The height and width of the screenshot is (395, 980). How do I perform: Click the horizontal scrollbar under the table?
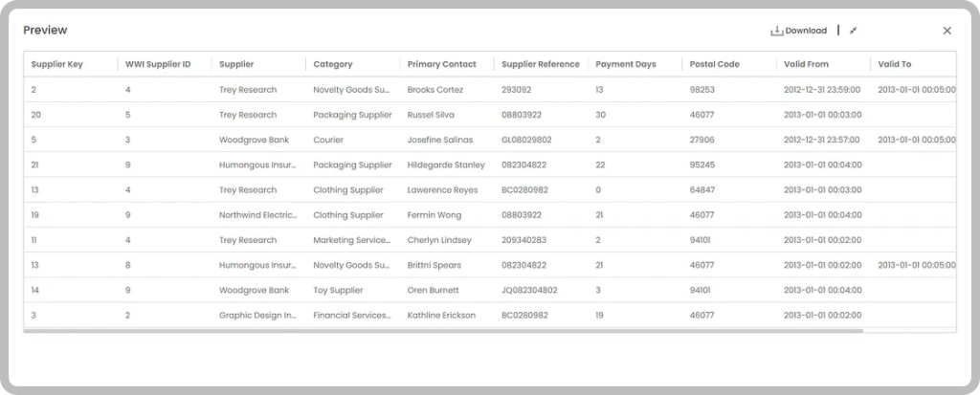(x=443, y=331)
